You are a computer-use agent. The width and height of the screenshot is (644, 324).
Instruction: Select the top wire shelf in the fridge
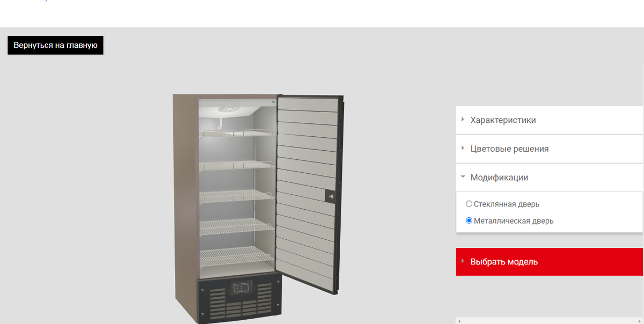236,133
